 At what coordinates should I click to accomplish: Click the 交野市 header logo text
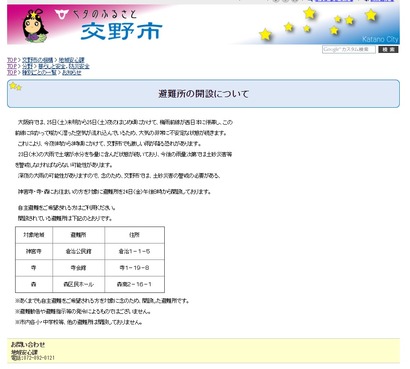[122, 31]
